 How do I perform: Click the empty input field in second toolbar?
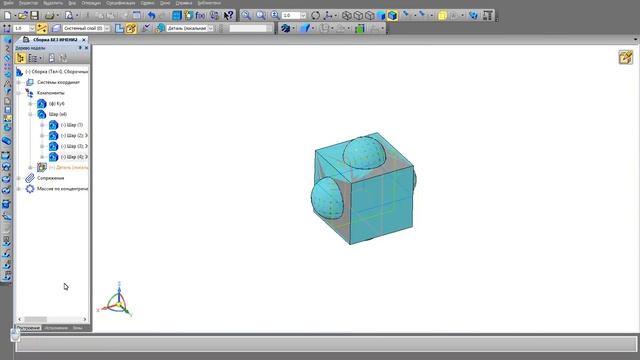250,28
